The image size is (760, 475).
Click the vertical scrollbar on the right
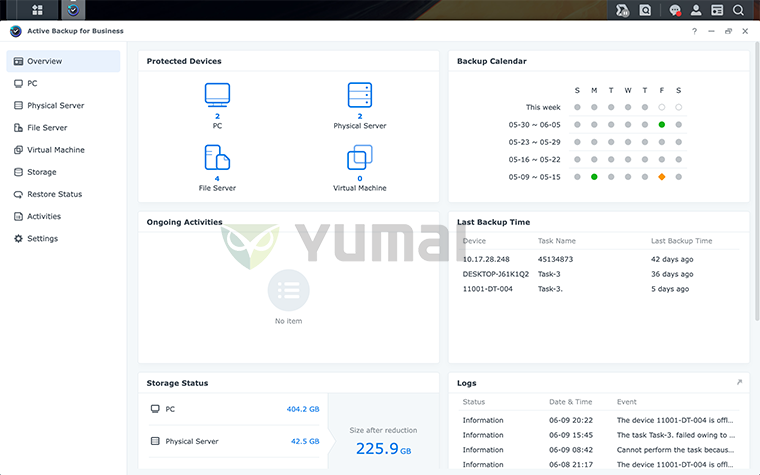(x=757, y=181)
